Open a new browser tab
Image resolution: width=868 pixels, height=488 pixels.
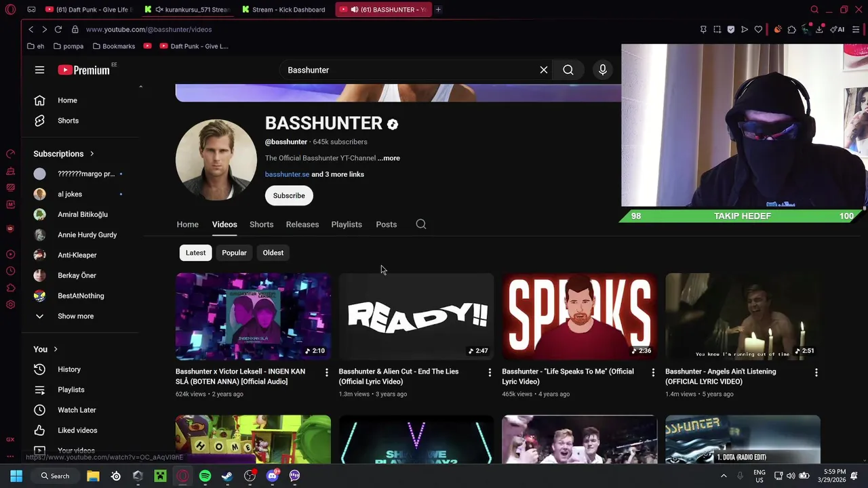point(438,9)
